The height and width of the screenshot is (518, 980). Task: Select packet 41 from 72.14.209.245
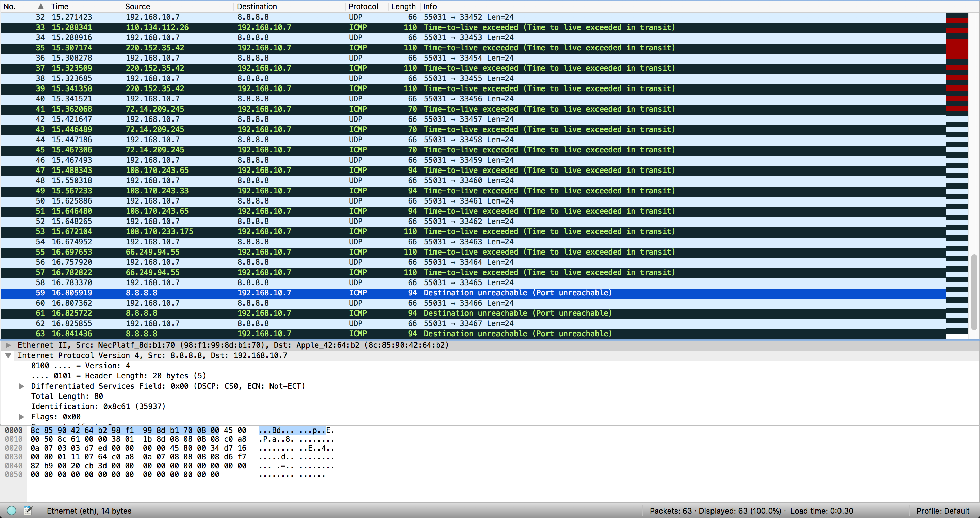473,109
